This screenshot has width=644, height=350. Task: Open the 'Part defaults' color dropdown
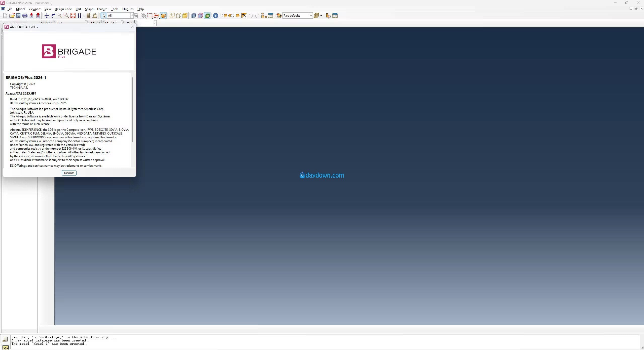(x=311, y=16)
